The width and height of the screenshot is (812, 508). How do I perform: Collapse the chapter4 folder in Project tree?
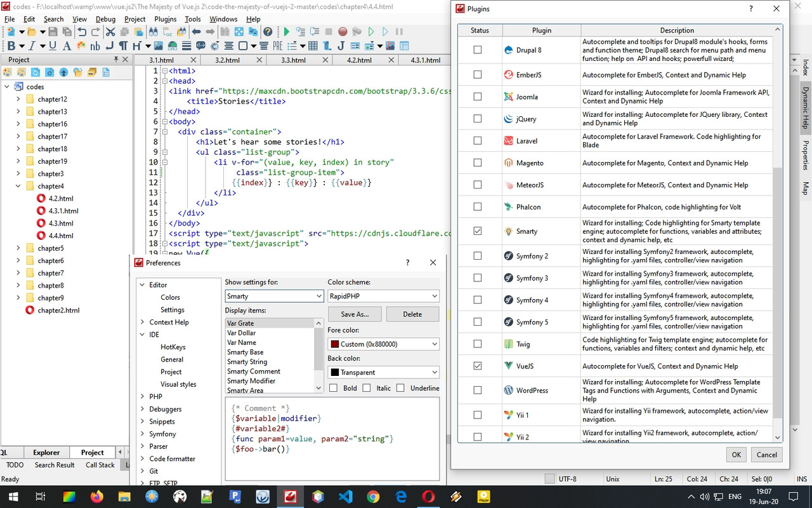(x=18, y=186)
